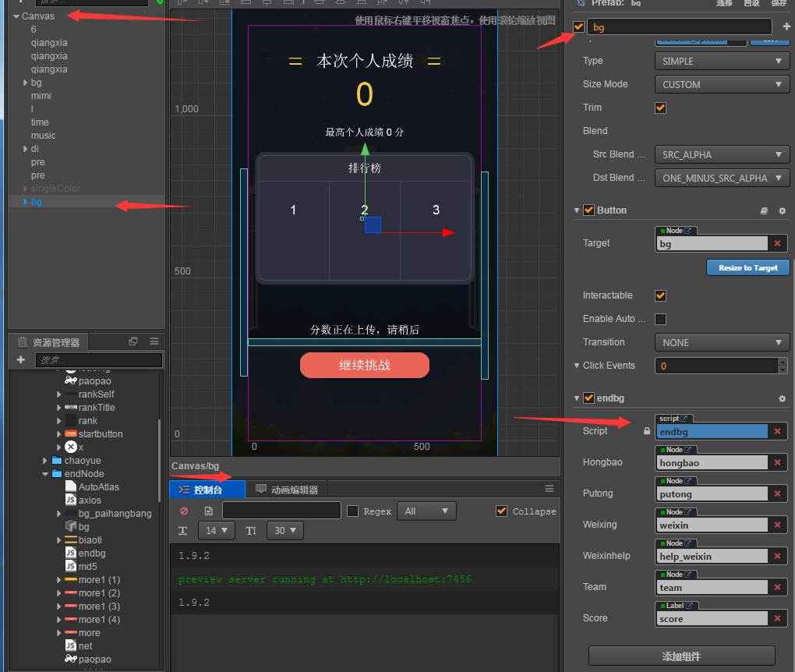Switch to the 动画编辑器 animation editor tab
This screenshot has height=672, width=795.
pyautogui.click(x=287, y=490)
